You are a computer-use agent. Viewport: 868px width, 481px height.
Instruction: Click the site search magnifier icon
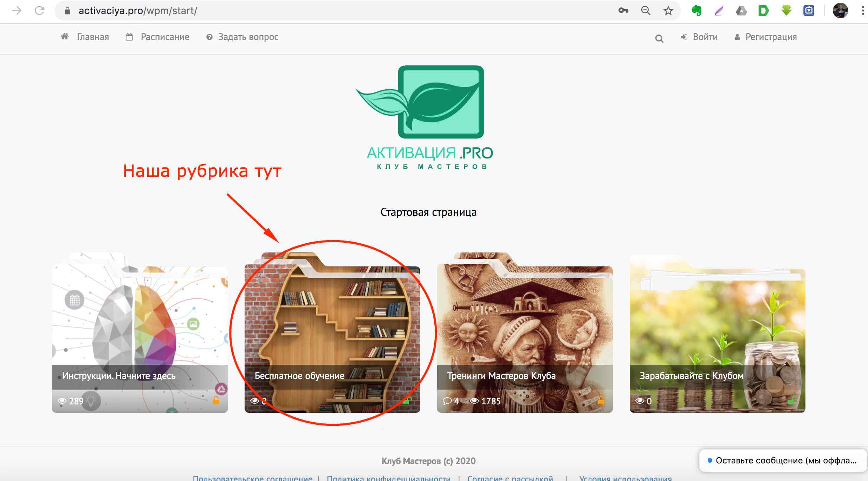(659, 38)
